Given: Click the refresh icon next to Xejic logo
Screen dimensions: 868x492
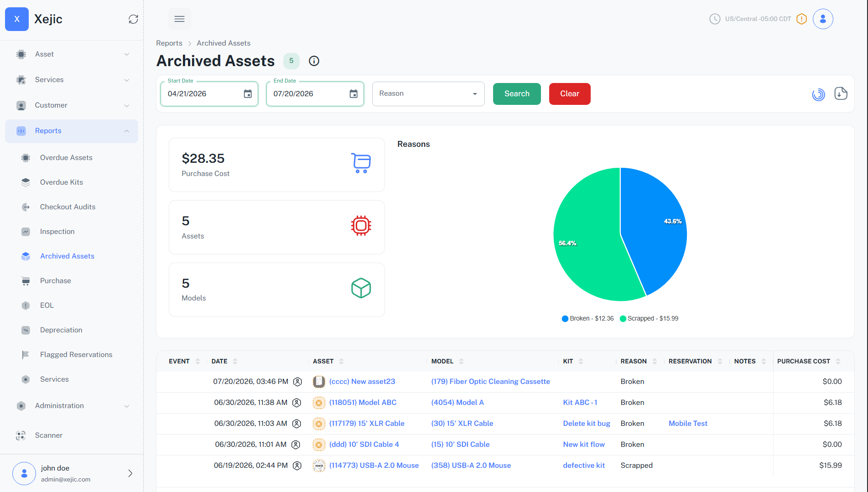Looking at the screenshot, I should [x=133, y=19].
